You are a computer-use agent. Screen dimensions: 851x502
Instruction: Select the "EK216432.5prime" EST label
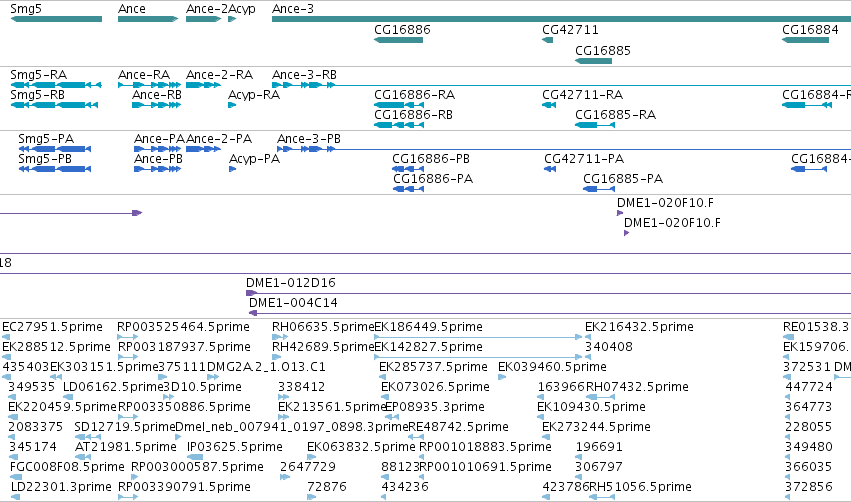coord(639,327)
